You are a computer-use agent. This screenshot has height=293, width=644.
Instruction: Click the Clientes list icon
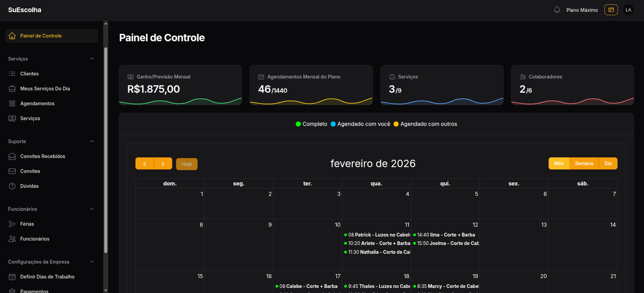pos(12,74)
